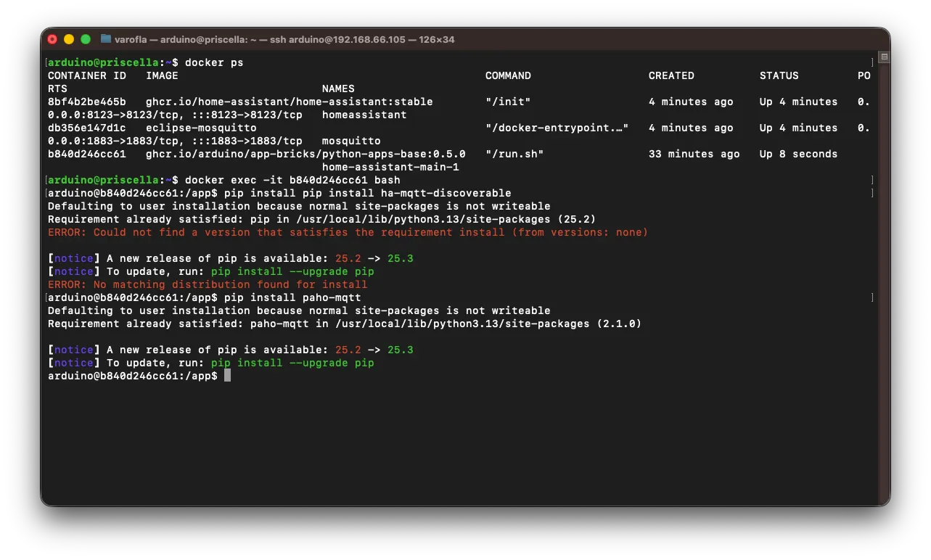Image resolution: width=931 pixels, height=560 pixels.
Task: Click the 'eclipse-mosquitto' image name
Action: 201,128
